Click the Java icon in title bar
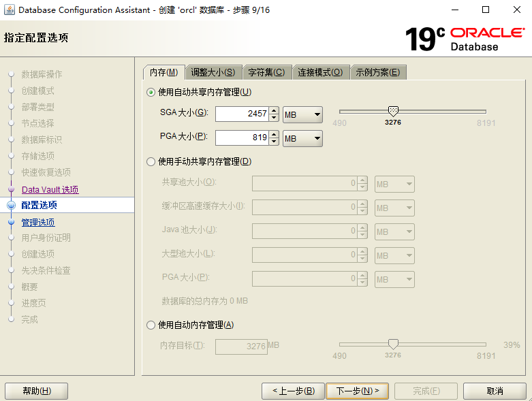This screenshot has height=401, width=532. click(x=10, y=10)
